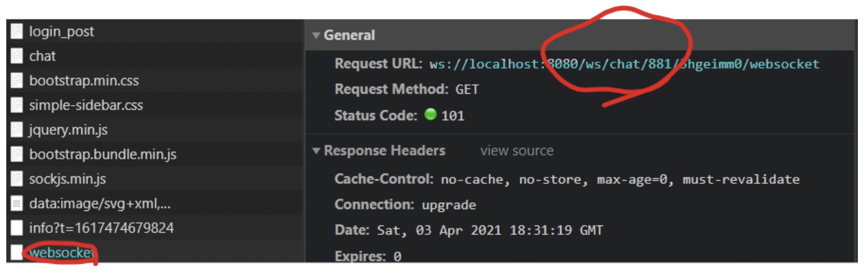Collapse the Response Headers section
This screenshot has height=276, width=868.
click(x=316, y=151)
